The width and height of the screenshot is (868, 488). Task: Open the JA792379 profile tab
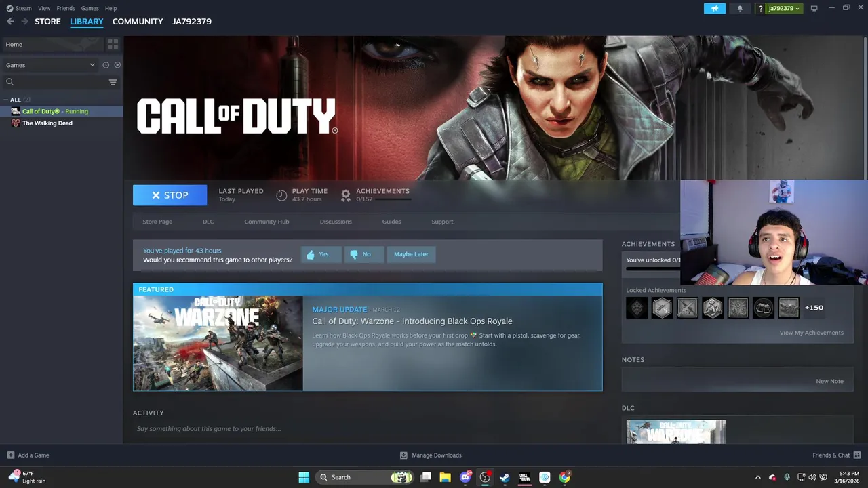pos(192,22)
